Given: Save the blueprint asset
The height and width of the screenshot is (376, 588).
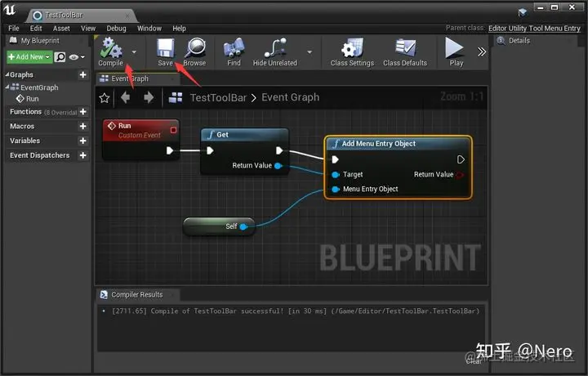Looking at the screenshot, I should (165, 51).
